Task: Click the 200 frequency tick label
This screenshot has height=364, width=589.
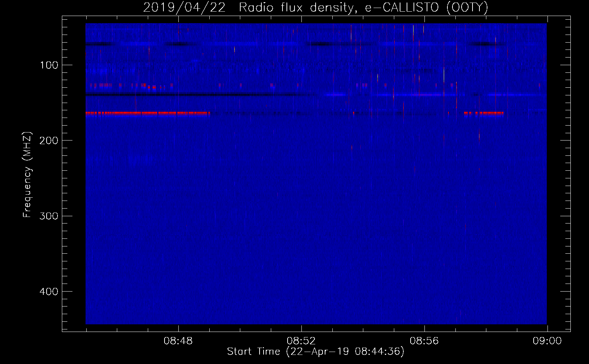Action: click(x=49, y=141)
